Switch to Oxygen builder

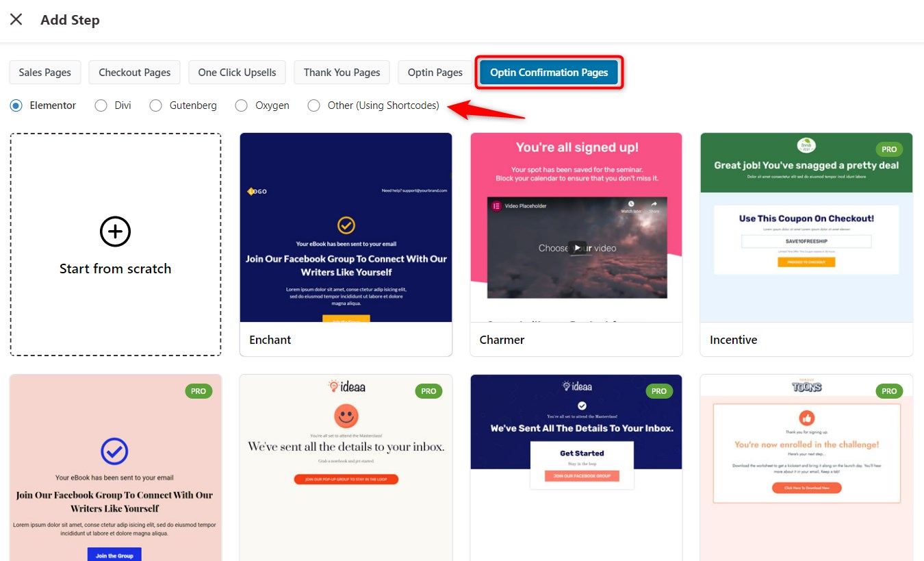241,105
